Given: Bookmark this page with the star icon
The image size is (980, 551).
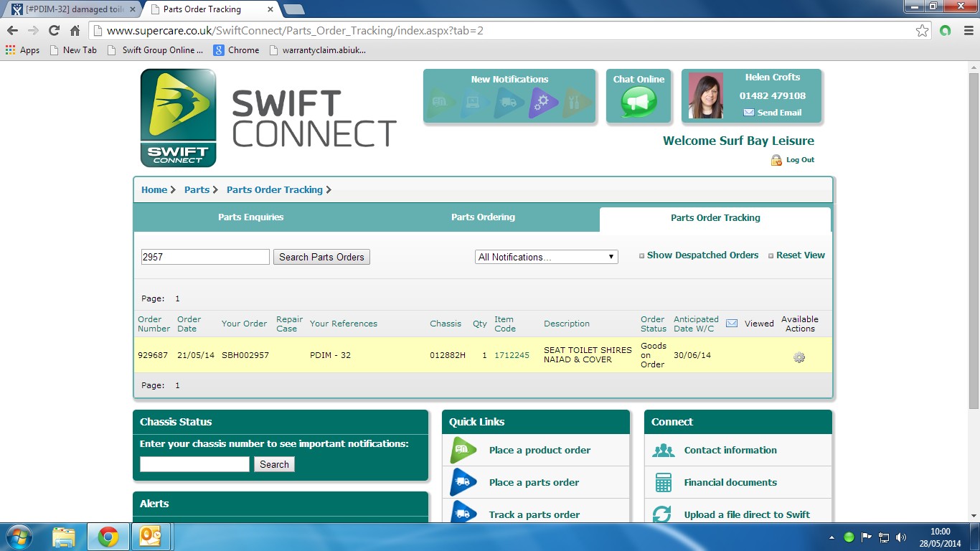Looking at the screenshot, I should tap(923, 31).
